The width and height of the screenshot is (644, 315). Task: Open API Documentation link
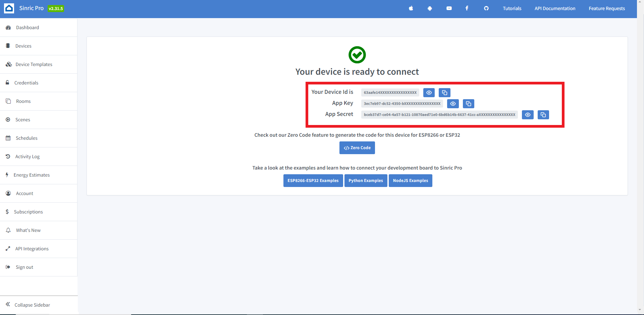pyautogui.click(x=555, y=8)
